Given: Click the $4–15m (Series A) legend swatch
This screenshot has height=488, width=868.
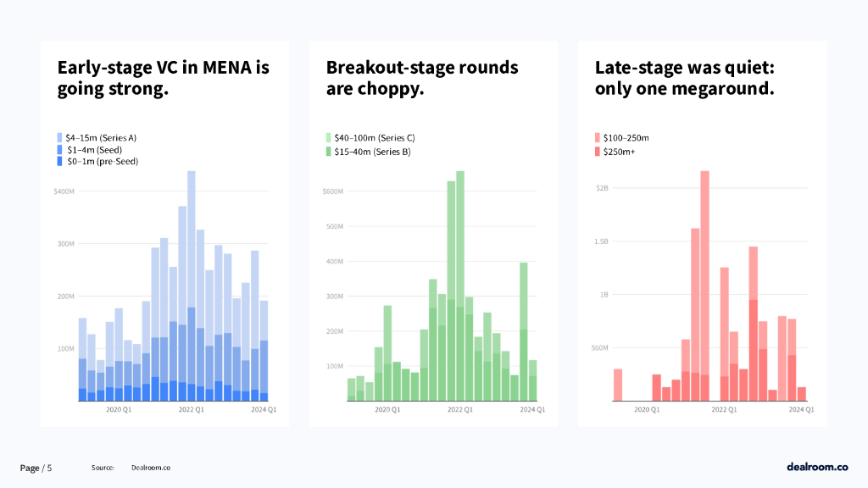Looking at the screenshot, I should [x=60, y=137].
